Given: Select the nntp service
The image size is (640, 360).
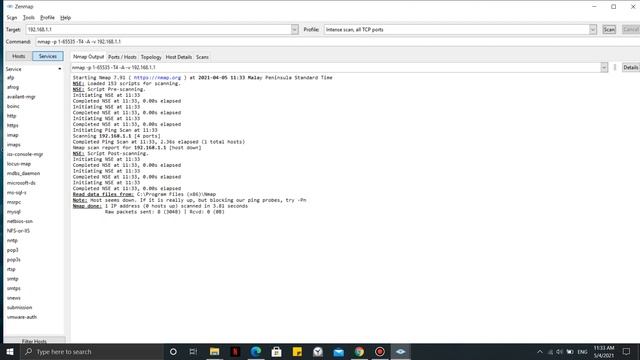Looking at the screenshot, I should pos(12,240).
